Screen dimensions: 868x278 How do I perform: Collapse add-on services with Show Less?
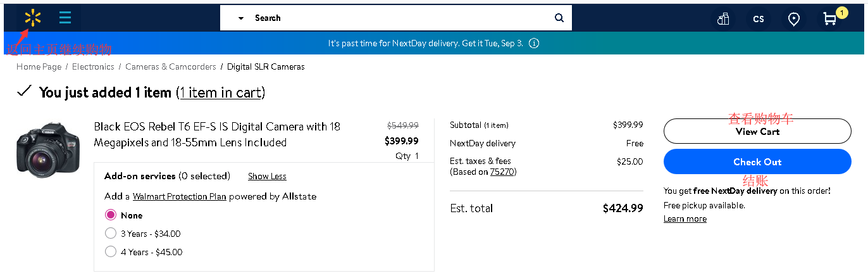[267, 177]
